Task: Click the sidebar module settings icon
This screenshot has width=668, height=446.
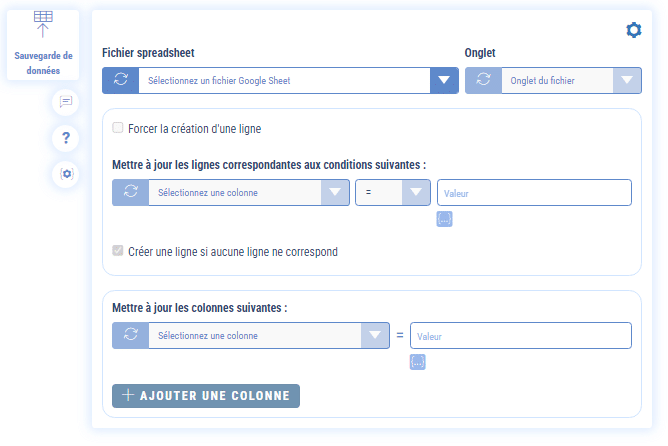Action: point(66,174)
